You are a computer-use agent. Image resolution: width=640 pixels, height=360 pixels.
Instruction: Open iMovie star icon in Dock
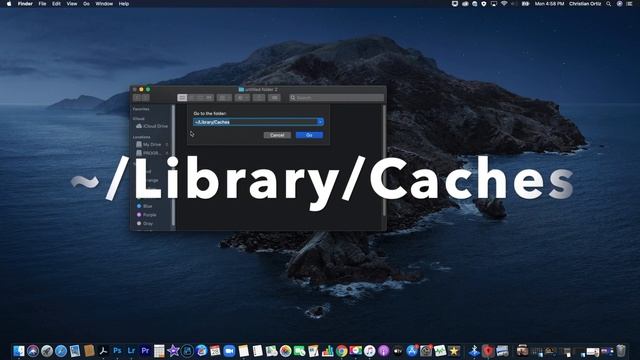[x=173, y=351]
